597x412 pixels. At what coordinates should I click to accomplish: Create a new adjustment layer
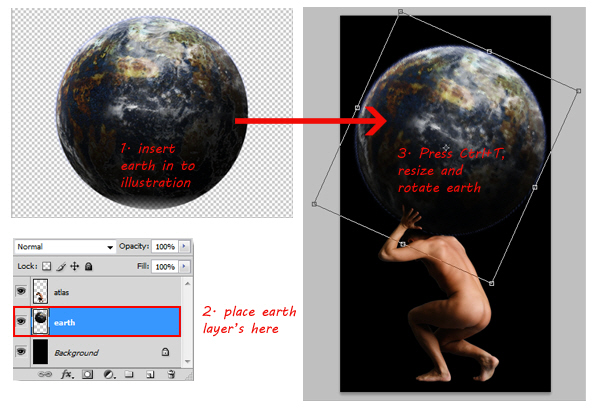110,375
